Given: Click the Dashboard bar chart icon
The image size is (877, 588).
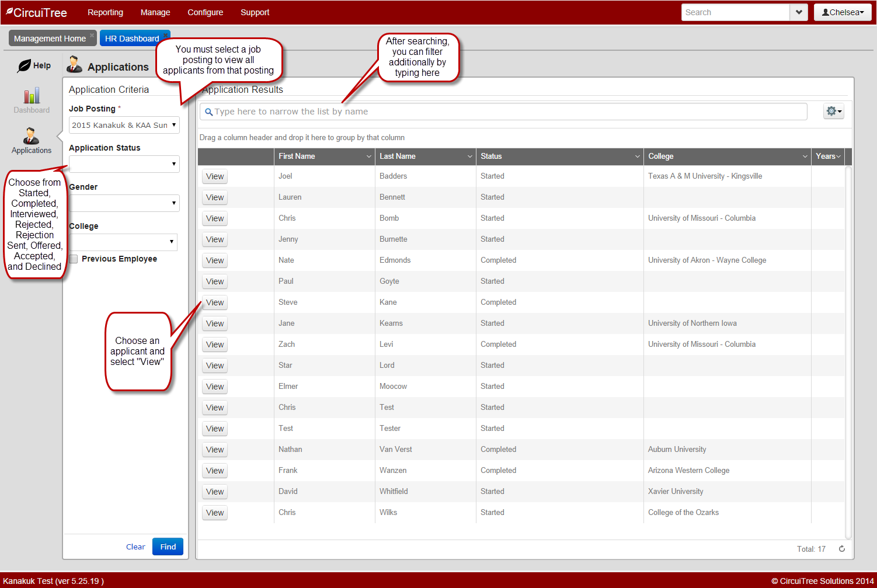Looking at the screenshot, I should 32,96.
